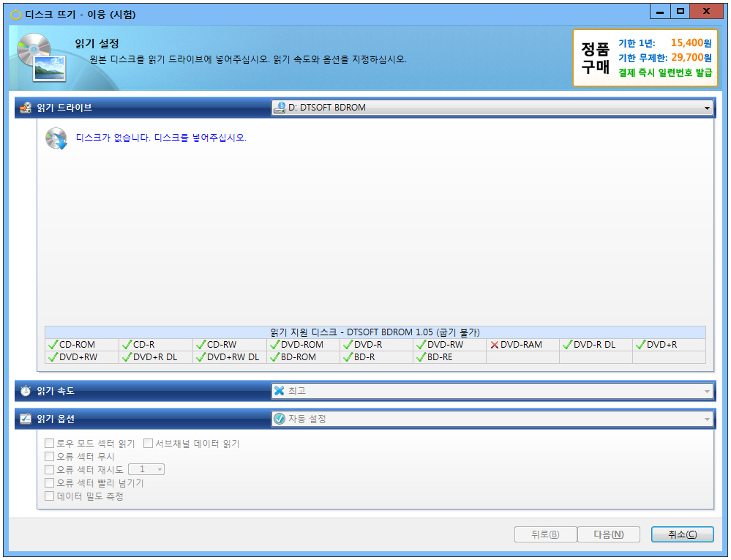Click the 뒤로 back button

pyautogui.click(x=545, y=534)
